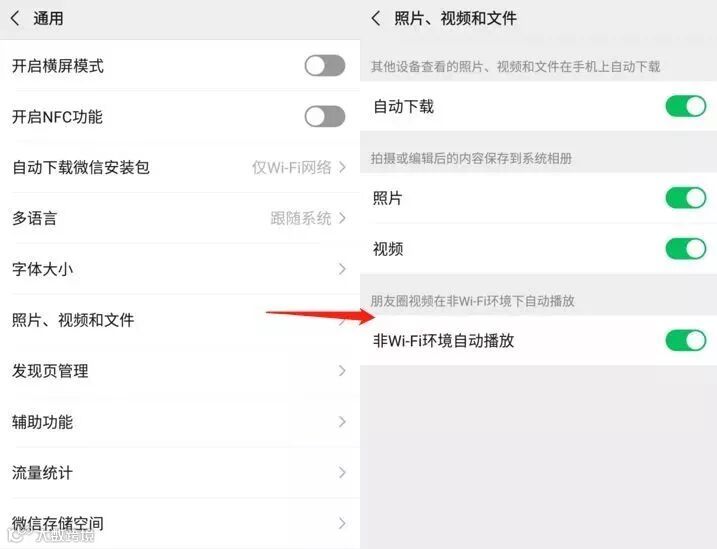Tap the 跟随系统 language value
Image resolution: width=717 pixels, height=549 pixels.
pos(300,218)
